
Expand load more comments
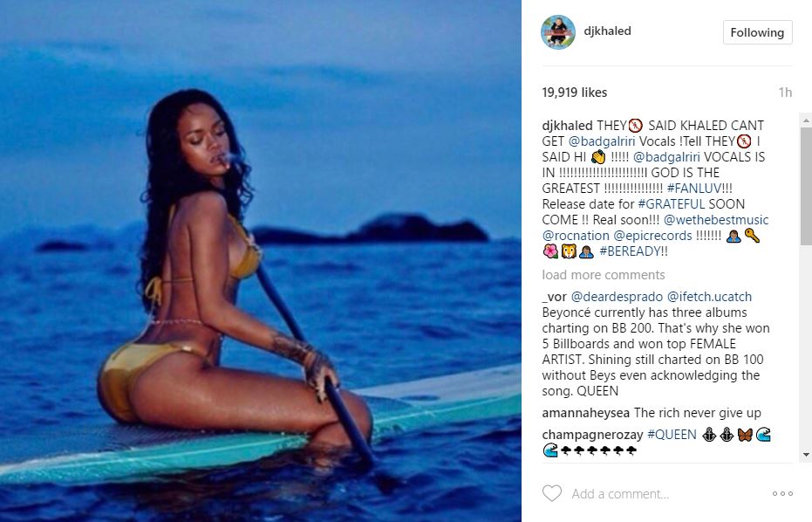pos(604,275)
